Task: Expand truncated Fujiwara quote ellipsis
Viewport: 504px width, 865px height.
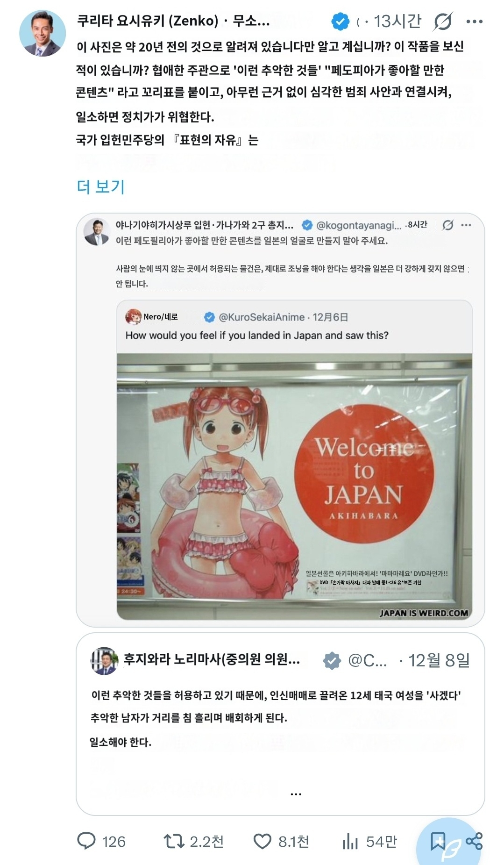Action: [296, 794]
